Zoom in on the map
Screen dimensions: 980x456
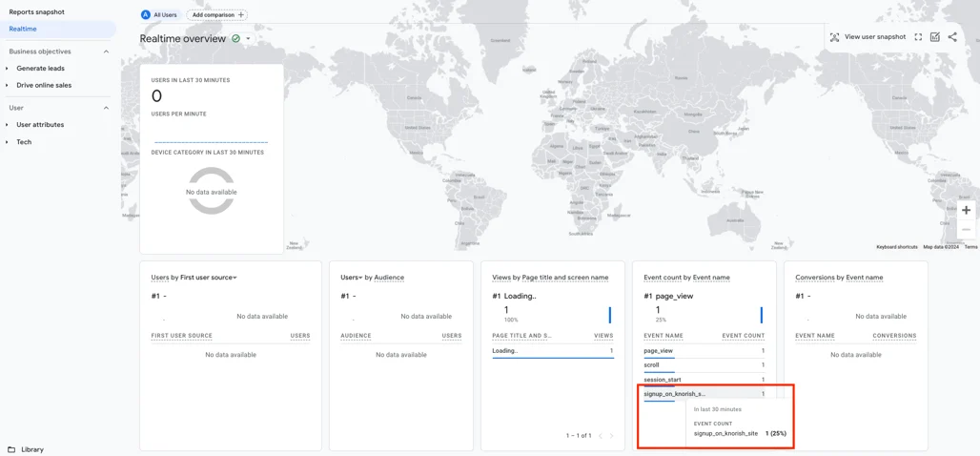[966, 210]
